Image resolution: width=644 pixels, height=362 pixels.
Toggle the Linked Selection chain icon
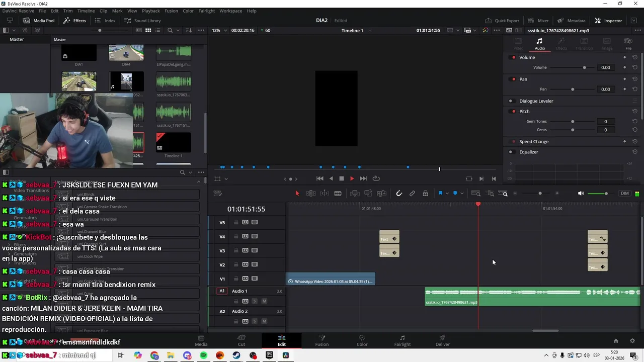coord(412,194)
